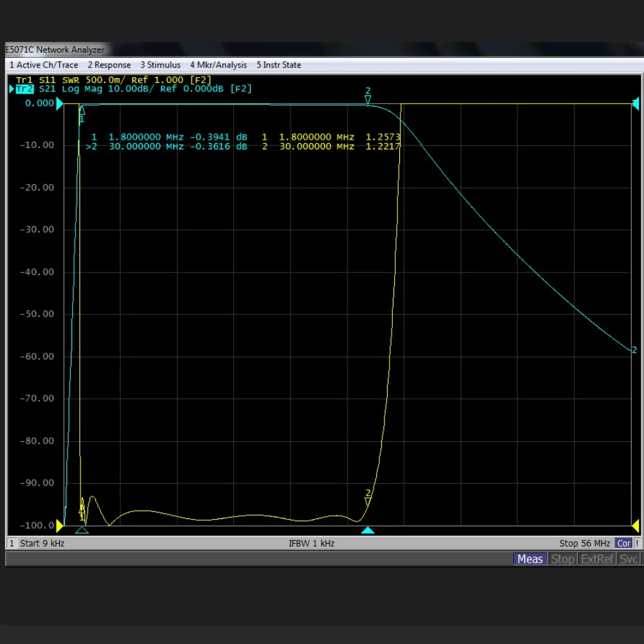Image resolution: width=644 pixels, height=644 pixels.
Task: Click the -10.00 Y-axis scale label
Action: (37, 146)
